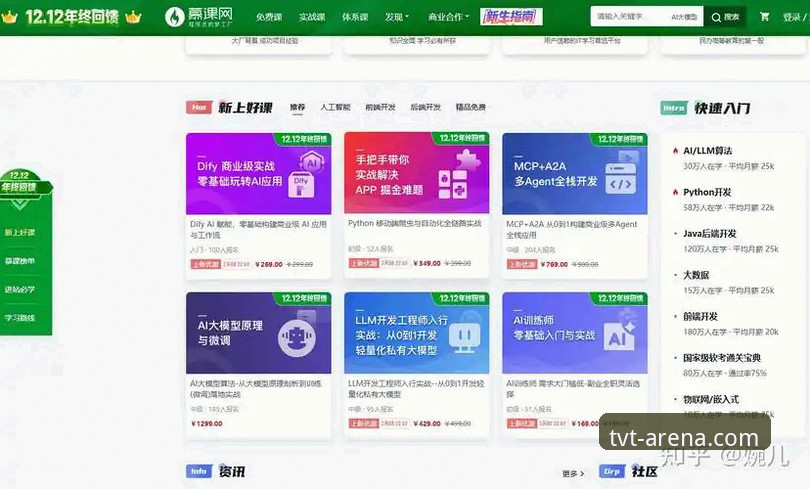Click the code window icon on MCP+A2A card
This screenshot has width=810, height=489.
pyautogui.click(x=620, y=179)
